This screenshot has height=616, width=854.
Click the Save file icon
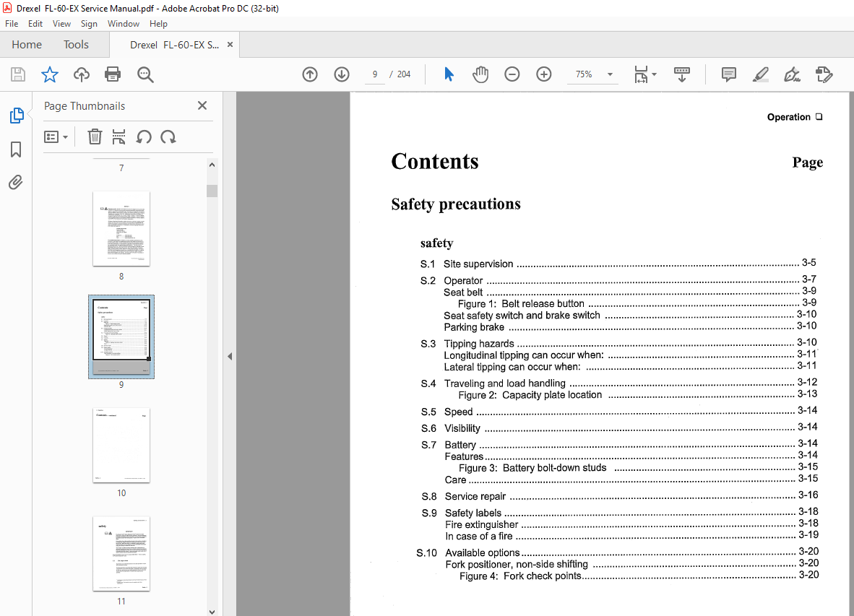pos(18,74)
